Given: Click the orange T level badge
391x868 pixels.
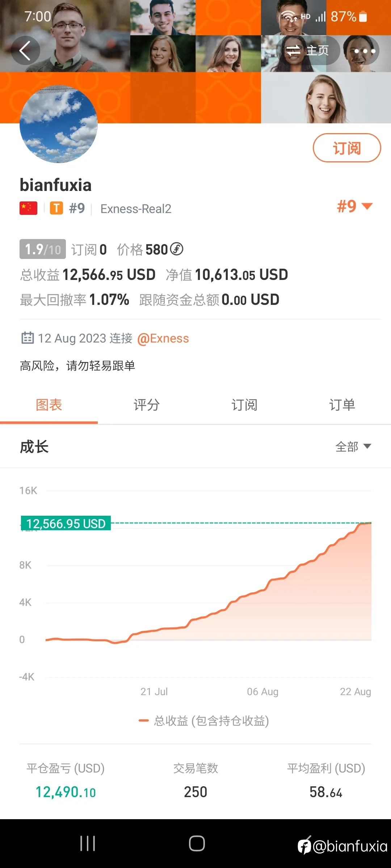Looking at the screenshot, I should pyautogui.click(x=56, y=208).
